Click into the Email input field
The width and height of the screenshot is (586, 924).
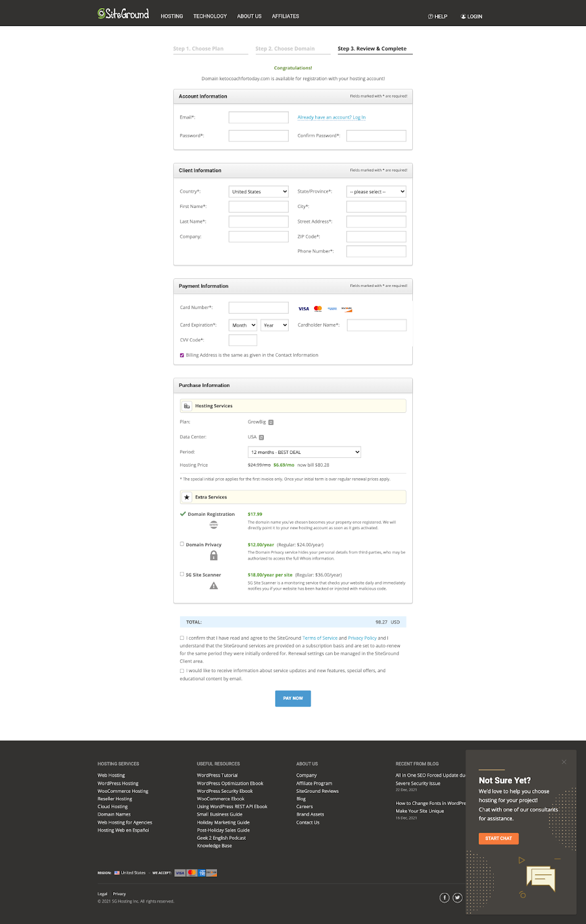point(259,117)
